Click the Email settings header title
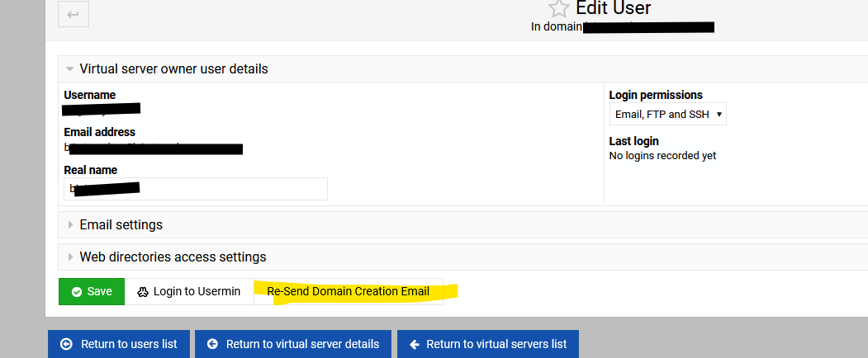Viewport: 868px width, 358px height. click(x=121, y=224)
